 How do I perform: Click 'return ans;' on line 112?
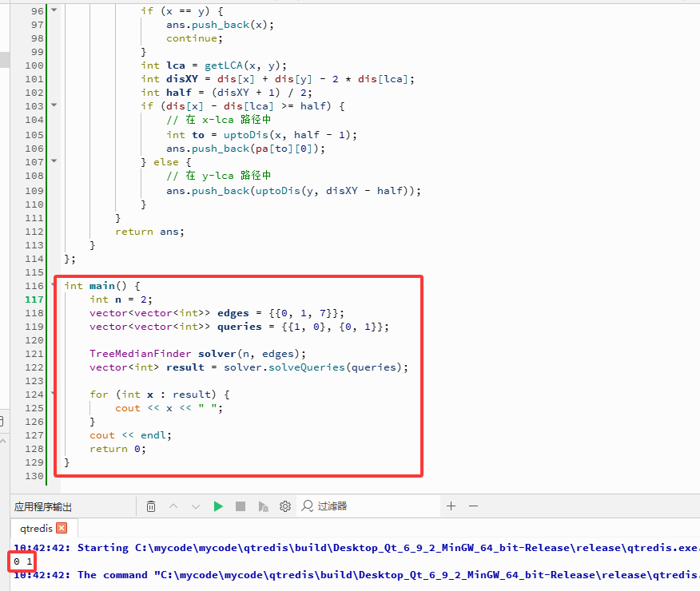click(149, 232)
